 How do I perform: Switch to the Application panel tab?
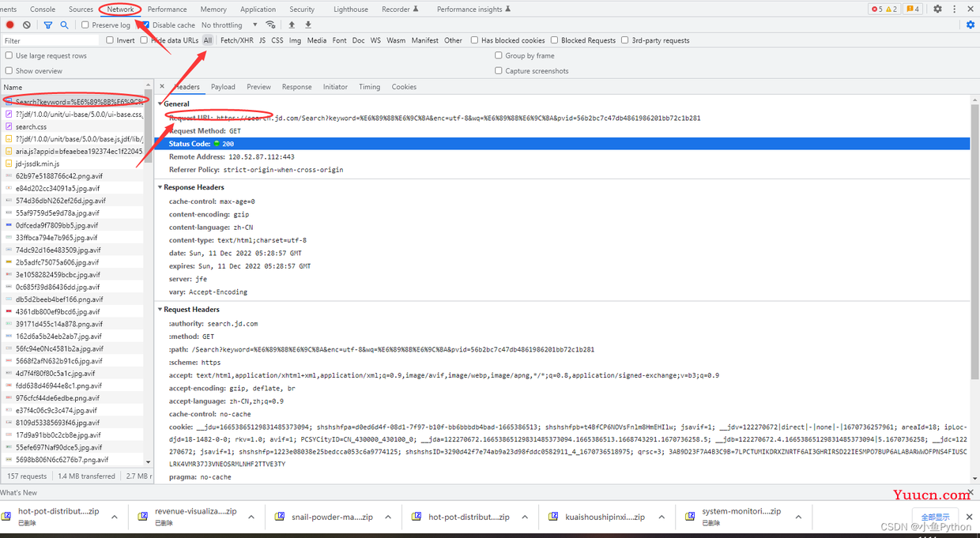(258, 9)
